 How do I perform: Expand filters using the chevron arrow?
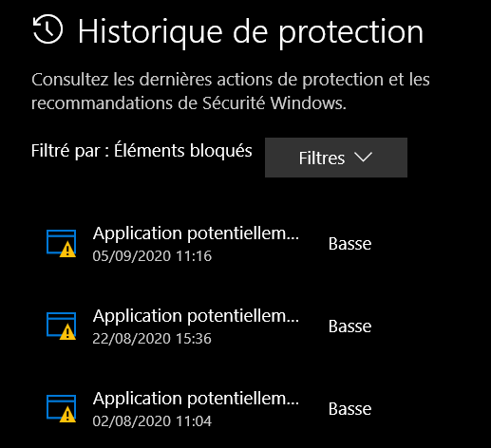363,158
